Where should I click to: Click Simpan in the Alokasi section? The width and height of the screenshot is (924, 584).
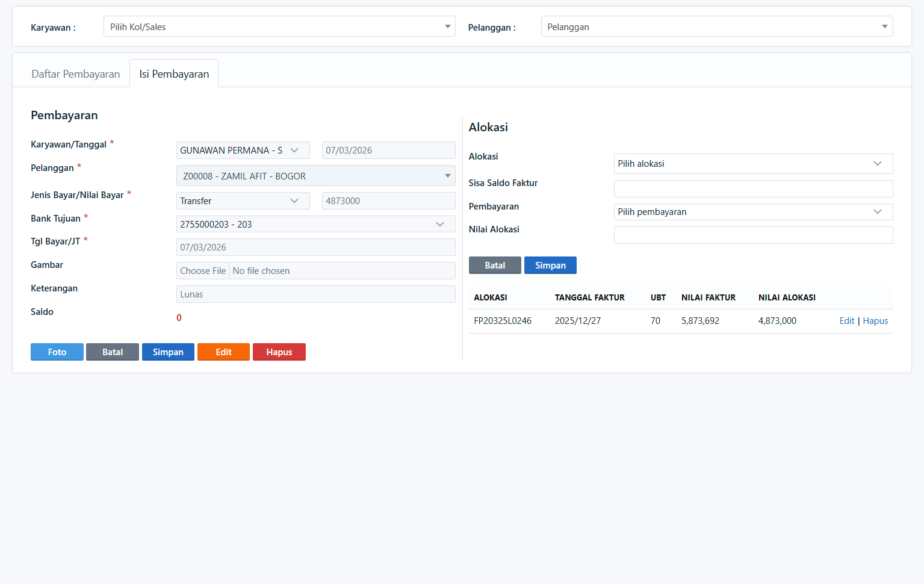[x=550, y=266]
